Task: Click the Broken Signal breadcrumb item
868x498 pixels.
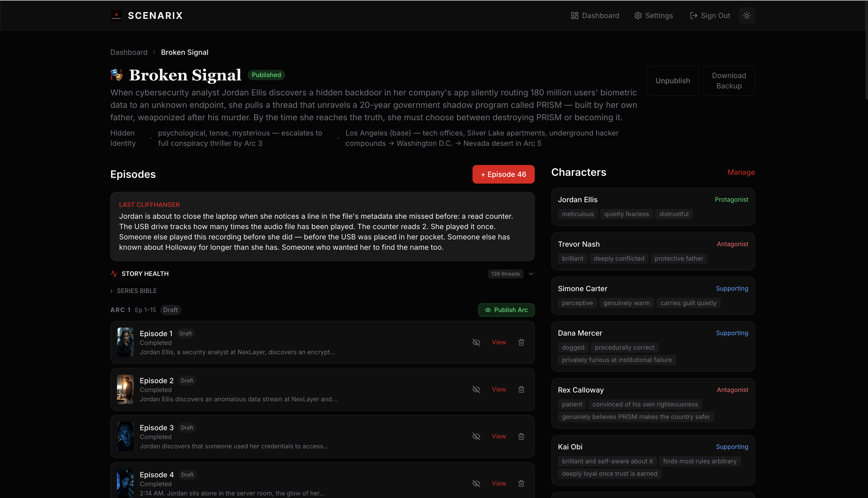Action: tap(184, 52)
